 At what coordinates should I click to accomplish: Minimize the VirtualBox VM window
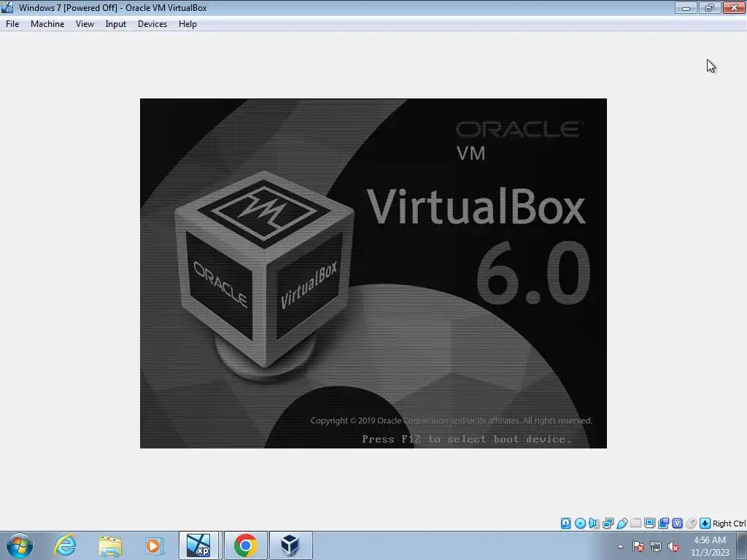tap(686, 7)
